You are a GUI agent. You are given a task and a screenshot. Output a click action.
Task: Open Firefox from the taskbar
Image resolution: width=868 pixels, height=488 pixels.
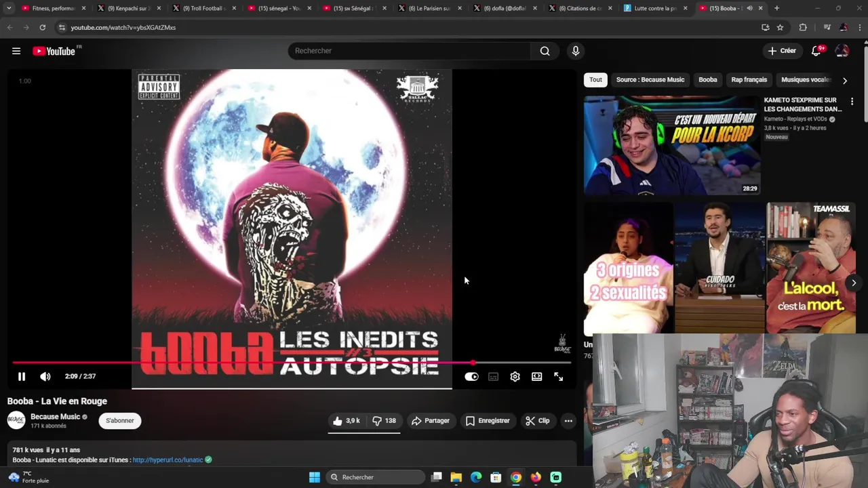coord(536,478)
